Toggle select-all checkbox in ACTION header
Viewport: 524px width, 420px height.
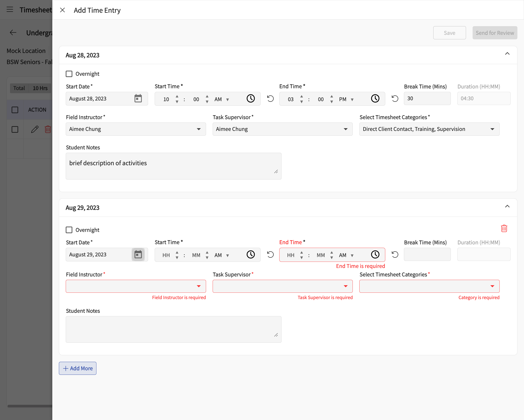click(x=15, y=110)
